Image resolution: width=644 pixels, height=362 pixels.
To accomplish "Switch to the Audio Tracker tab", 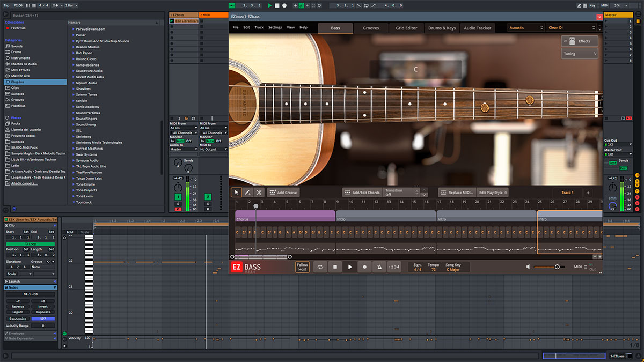I will pos(477,28).
